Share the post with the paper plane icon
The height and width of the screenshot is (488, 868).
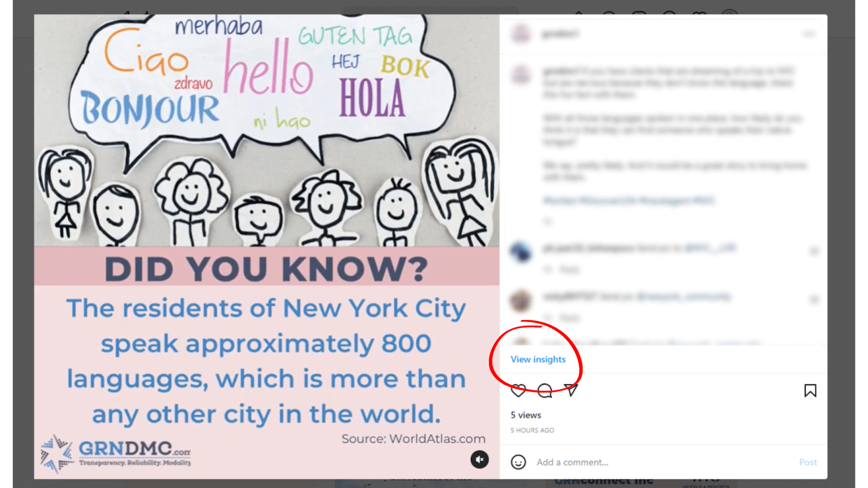coord(571,390)
